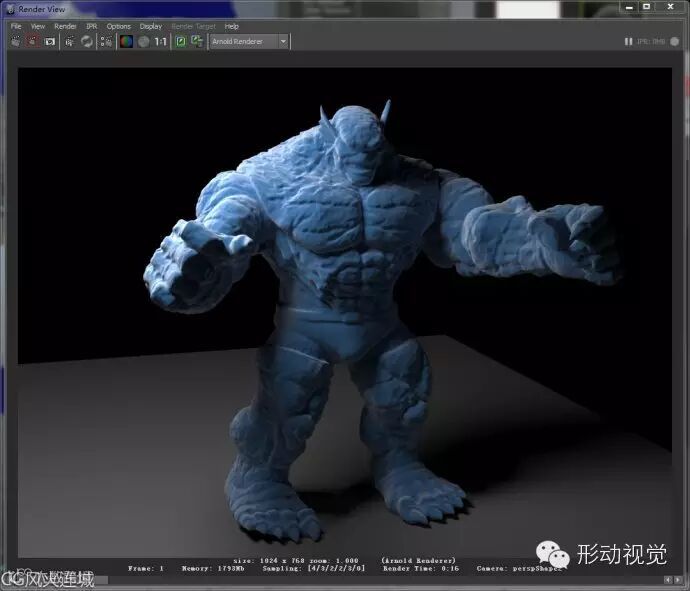The height and width of the screenshot is (591, 690).
Task: Click the Snapshot camera icon
Action: (x=49, y=42)
